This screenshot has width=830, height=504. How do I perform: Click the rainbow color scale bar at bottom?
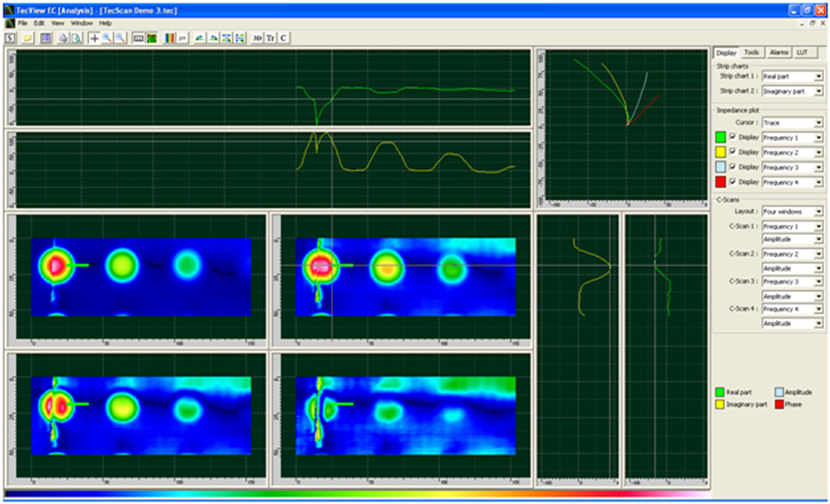coord(357,494)
